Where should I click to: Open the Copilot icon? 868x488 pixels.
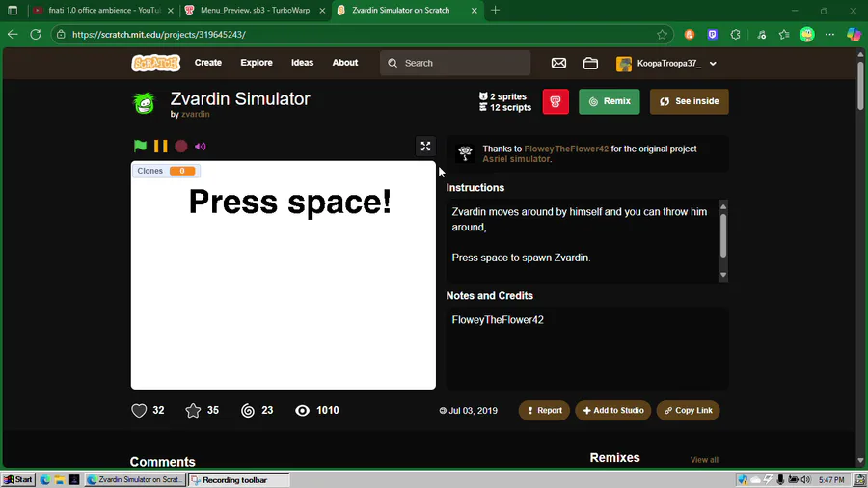point(854,35)
